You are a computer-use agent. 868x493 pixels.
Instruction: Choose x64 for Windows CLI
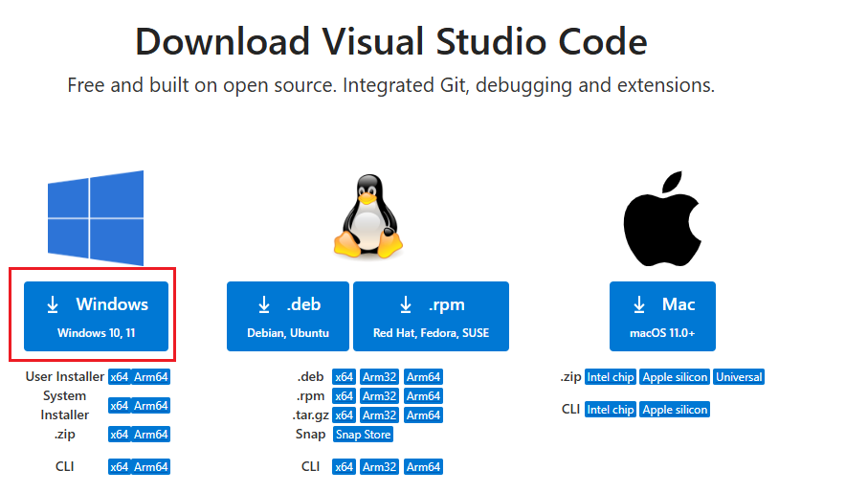tap(119, 467)
